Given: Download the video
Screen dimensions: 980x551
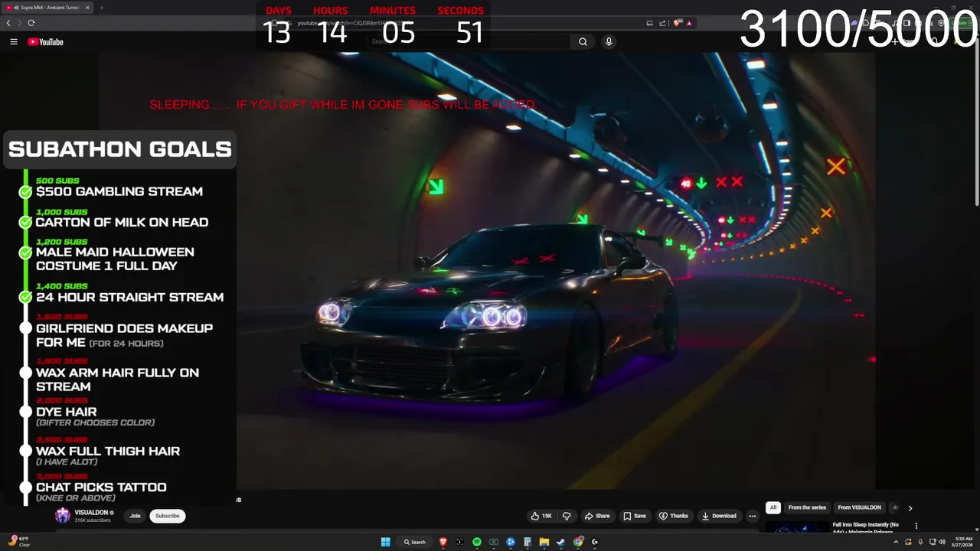Looking at the screenshot, I should point(720,516).
